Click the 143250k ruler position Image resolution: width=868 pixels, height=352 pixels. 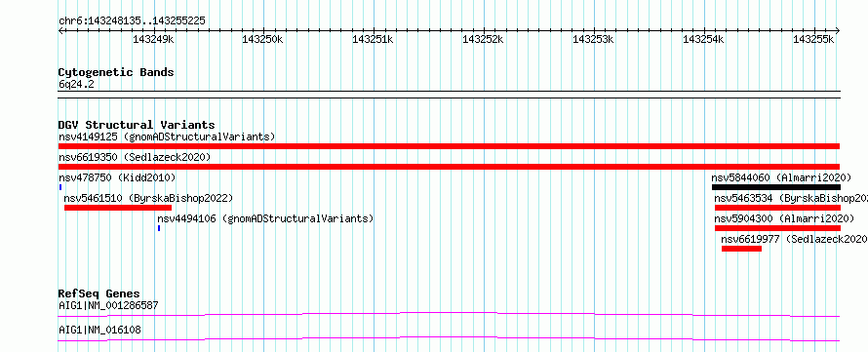(263, 39)
